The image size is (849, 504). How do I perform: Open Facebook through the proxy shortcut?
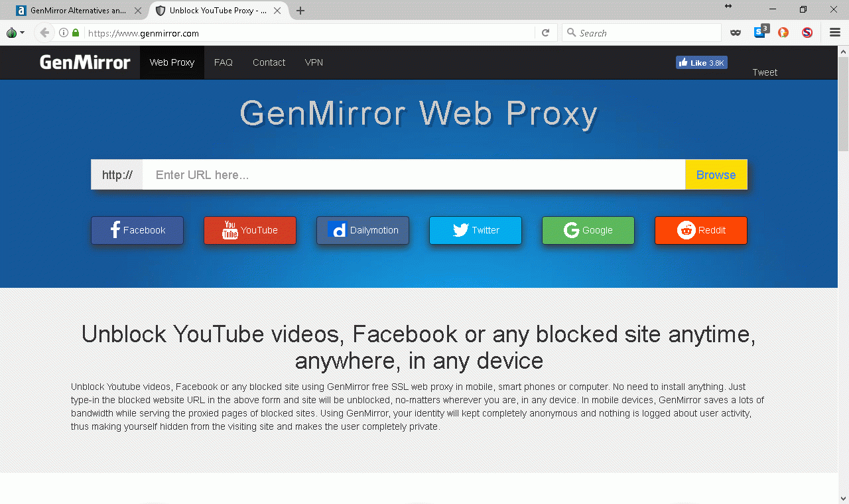point(137,230)
